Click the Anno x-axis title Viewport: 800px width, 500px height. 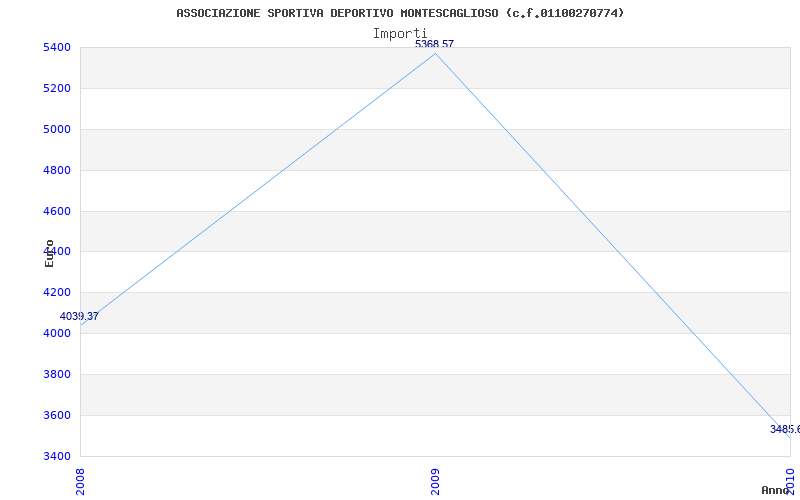(776, 490)
